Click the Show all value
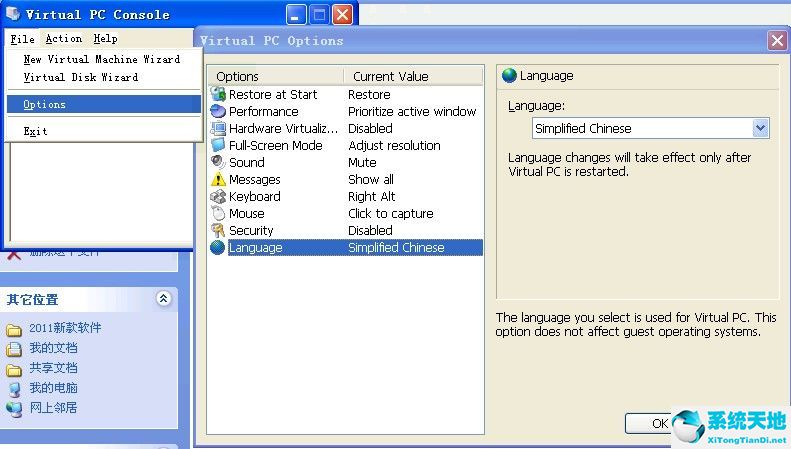Viewport: 791px width, 449px height. [x=371, y=179]
